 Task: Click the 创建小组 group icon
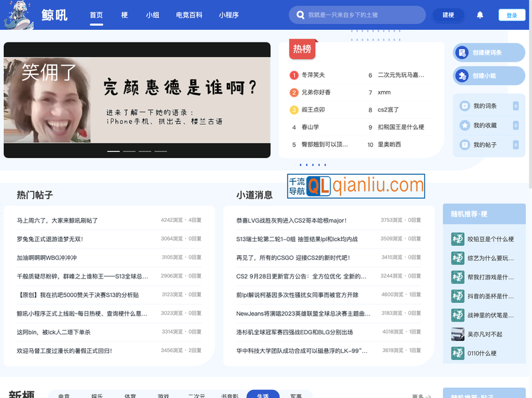click(462, 76)
